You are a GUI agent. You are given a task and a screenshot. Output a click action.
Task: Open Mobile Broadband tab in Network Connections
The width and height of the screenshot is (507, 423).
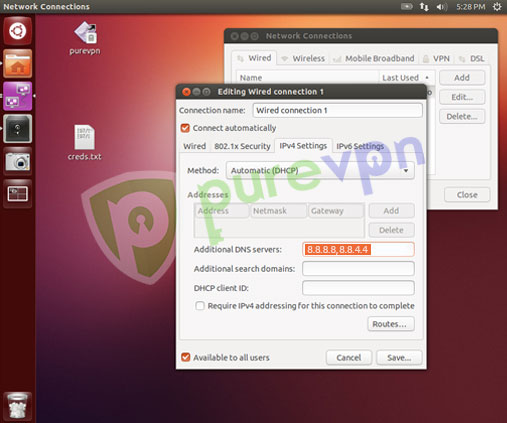click(x=374, y=59)
